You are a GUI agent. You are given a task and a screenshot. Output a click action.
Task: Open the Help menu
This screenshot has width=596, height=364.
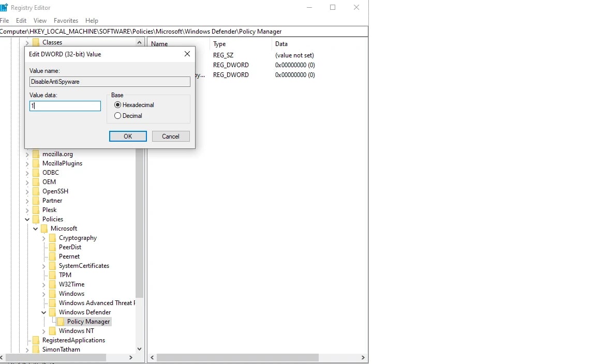[92, 21]
